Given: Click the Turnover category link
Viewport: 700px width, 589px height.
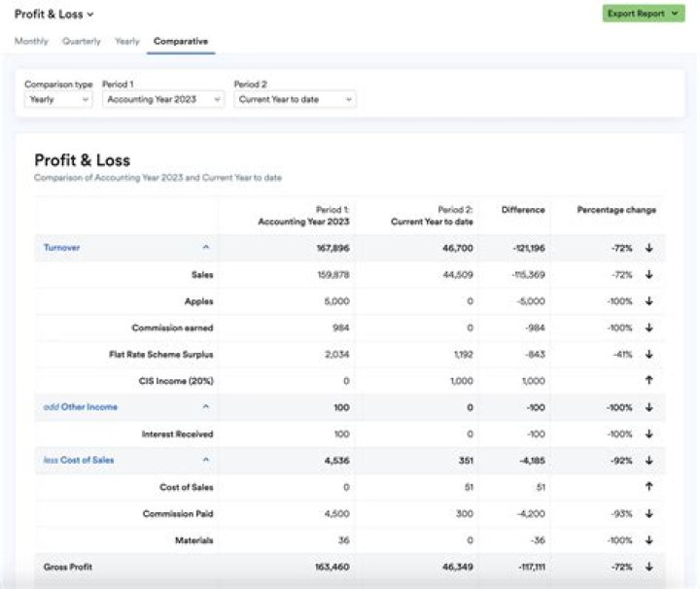Looking at the screenshot, I should [62, 248].
